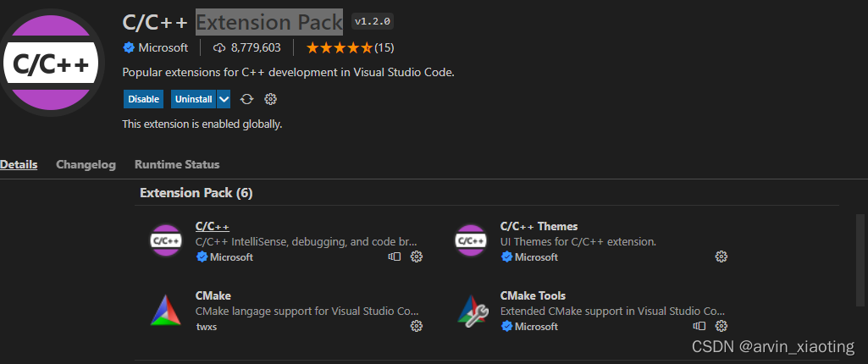868x364 pixels.
Task: Open the star rating reviews (15)
Action: tap(350, 48)
